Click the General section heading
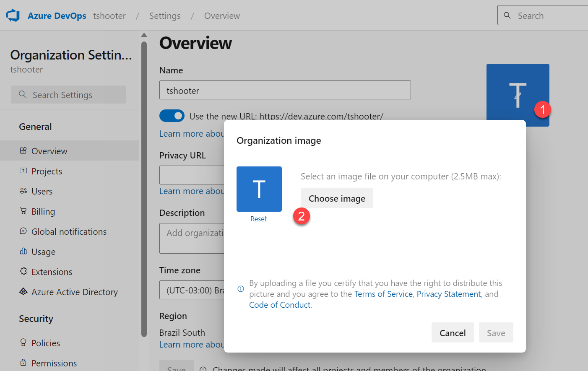Screen dimensions: 588x371 tap(35, 127)
